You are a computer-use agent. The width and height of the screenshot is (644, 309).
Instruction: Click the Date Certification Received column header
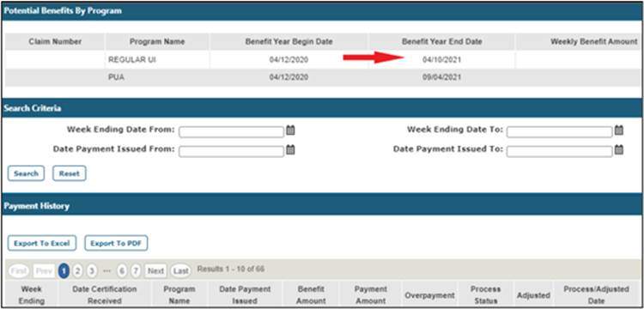104,295
